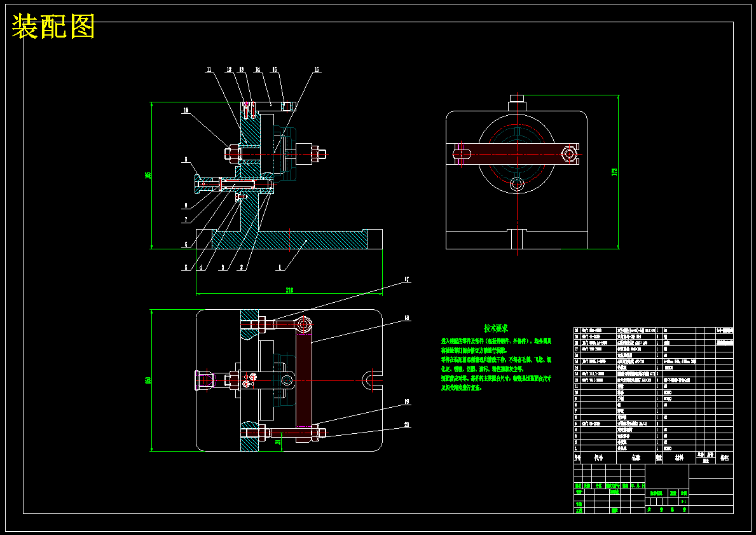The height and width of the screenshot is (535, 756).
Task: Click the 21 dimension in the plan view
Action: tap(277, 441)
